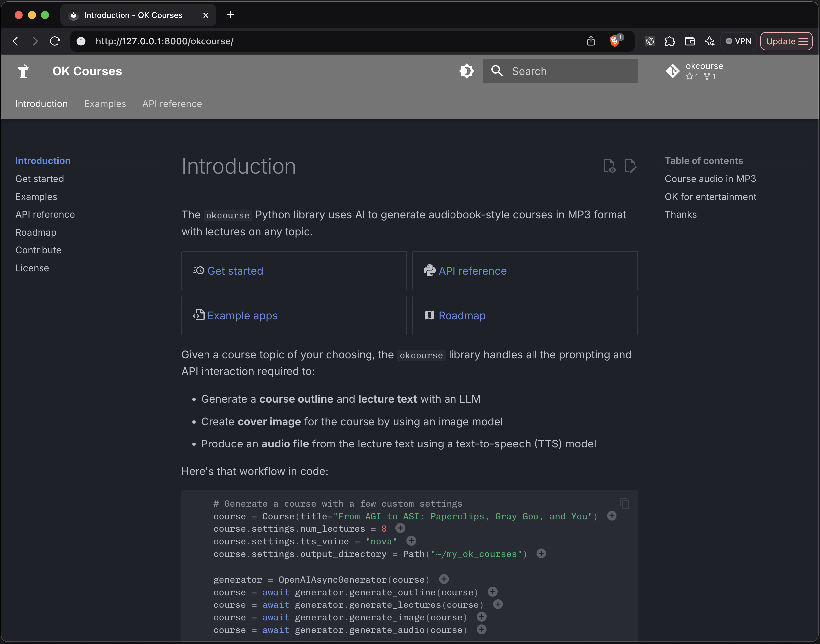Copy the code block to clipboard

coord(624,504)
